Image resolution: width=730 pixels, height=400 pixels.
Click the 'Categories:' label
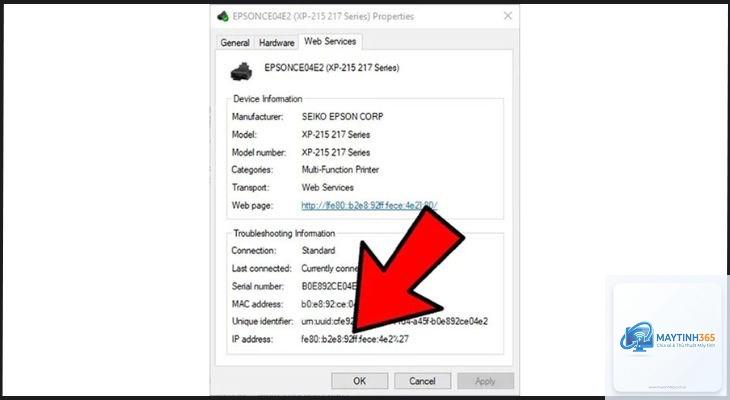click(x=252, y=169)
